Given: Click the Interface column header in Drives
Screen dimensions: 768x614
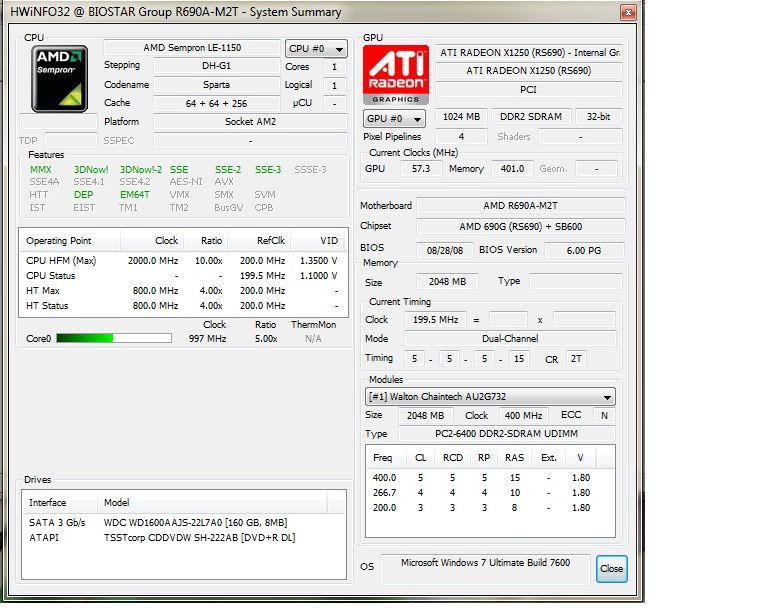Looking at the screenshot, I should coord(59,502).
